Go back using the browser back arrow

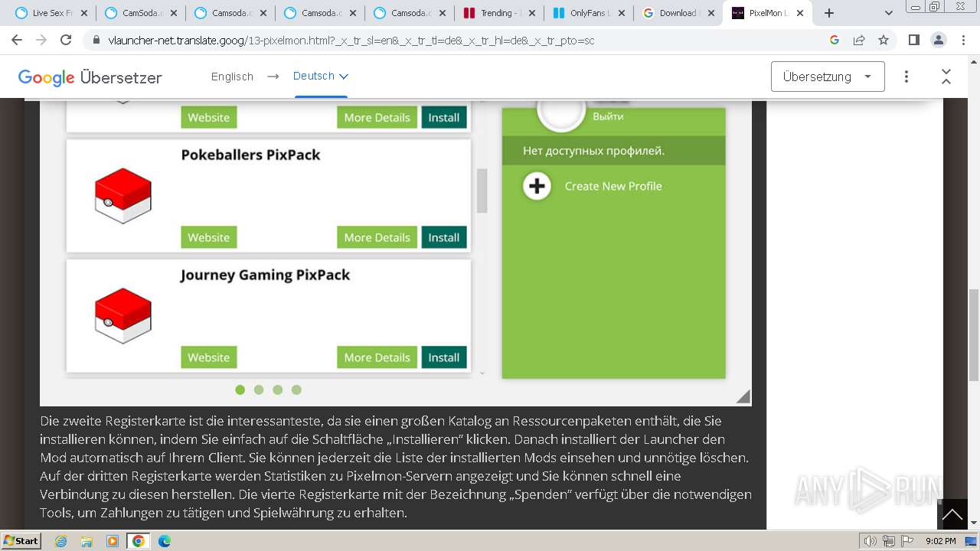click(17, 40)
